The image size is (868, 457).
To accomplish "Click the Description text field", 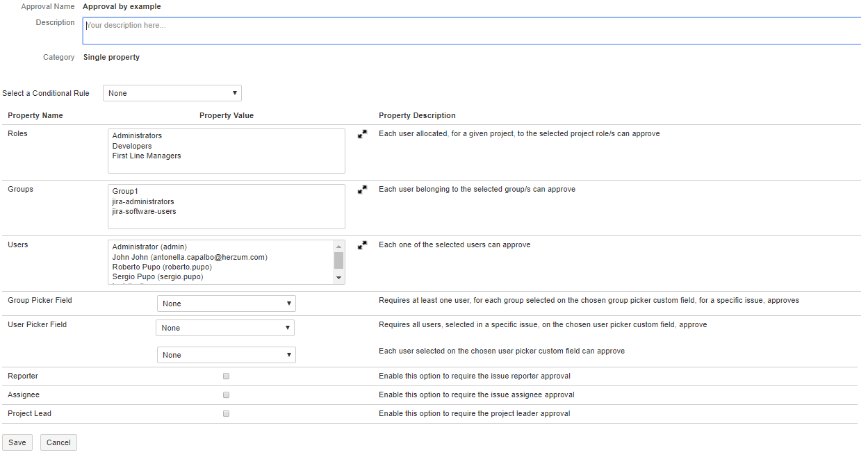I will click(471, 31).
